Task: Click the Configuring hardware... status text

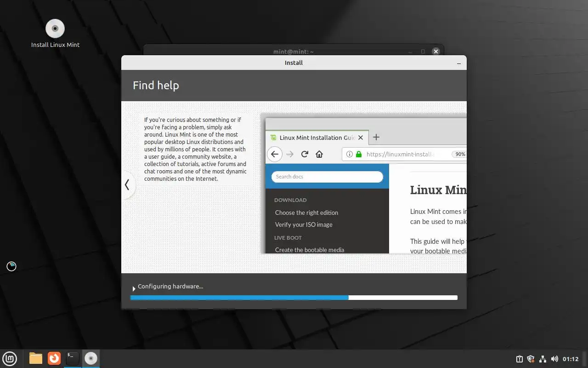Action: (x=170, y=286)
